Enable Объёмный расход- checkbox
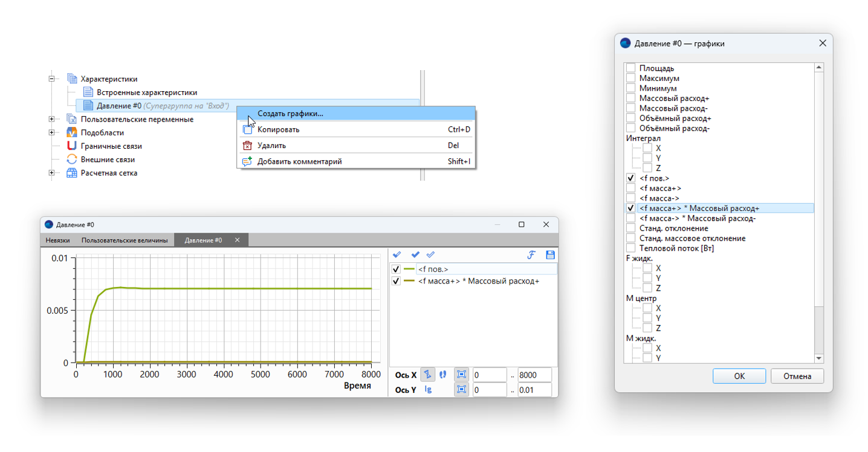Image resolution: width=868 pixels, height=452 pixels. pos(631,128)
